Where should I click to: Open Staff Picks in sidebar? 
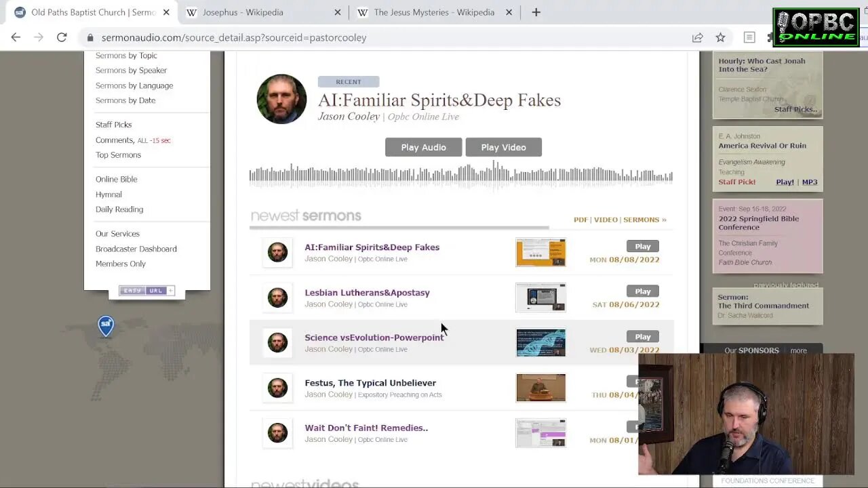pos(113,125)
